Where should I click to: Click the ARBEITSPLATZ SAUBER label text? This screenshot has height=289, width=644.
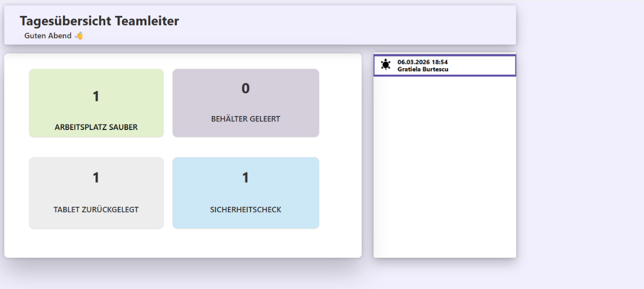click(x=96, y=127)
